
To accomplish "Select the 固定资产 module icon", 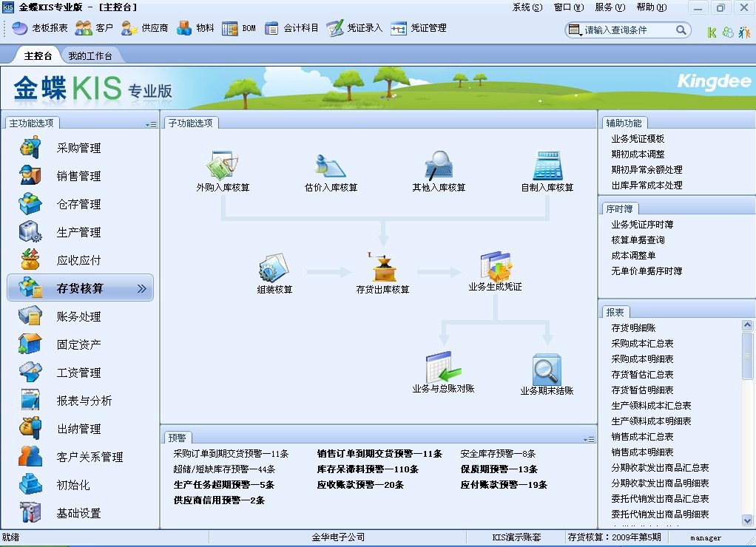I will pos(30,344).
